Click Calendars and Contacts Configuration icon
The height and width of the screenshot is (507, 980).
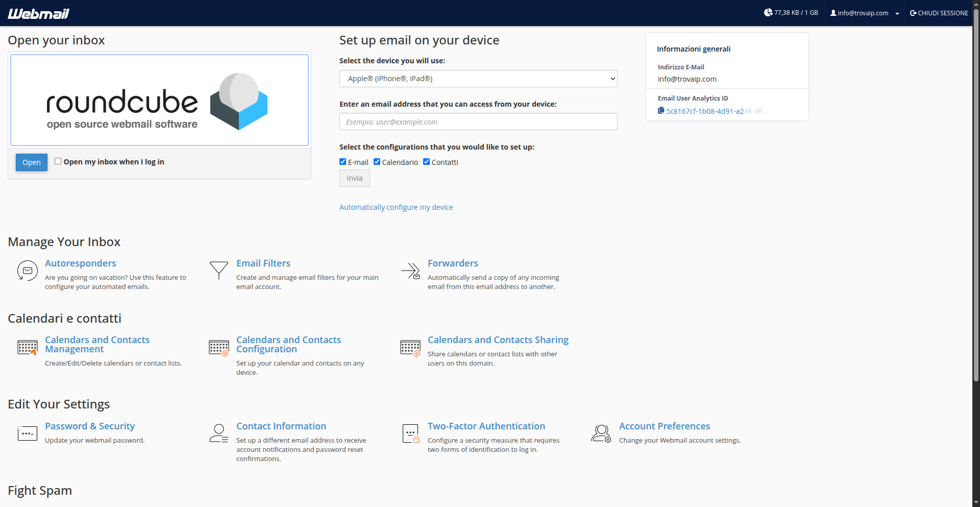click(219, 348)
